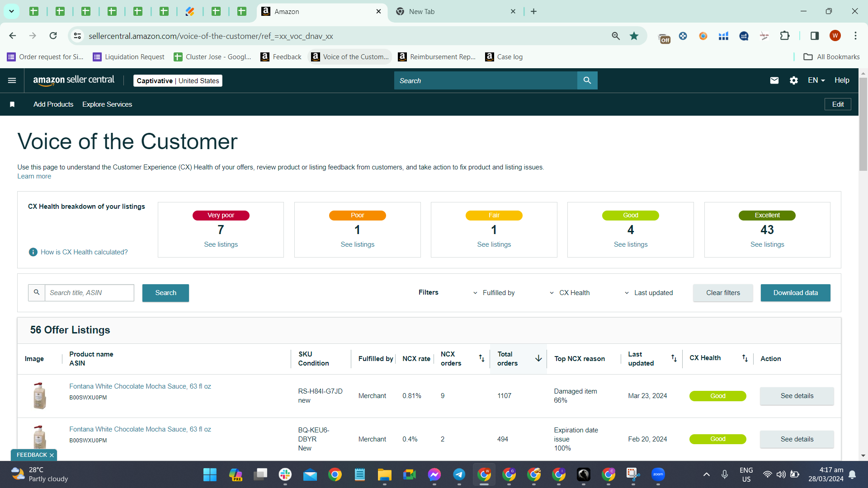Click the Seller Central top search field
The height and width of the screenshot is (488, 868).
pos(486,80)
